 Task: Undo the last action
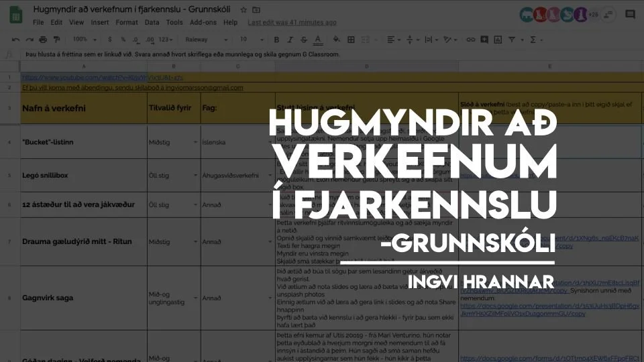tap(15, 40)
